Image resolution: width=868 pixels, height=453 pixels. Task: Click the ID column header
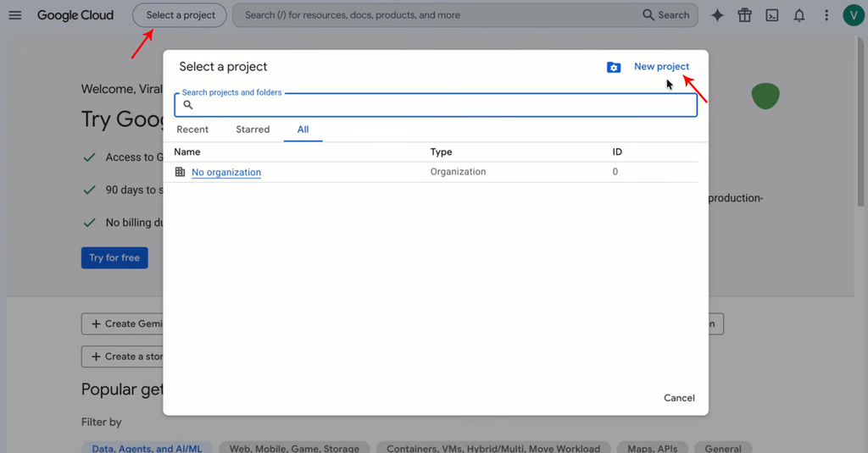(x=617, y=152)
